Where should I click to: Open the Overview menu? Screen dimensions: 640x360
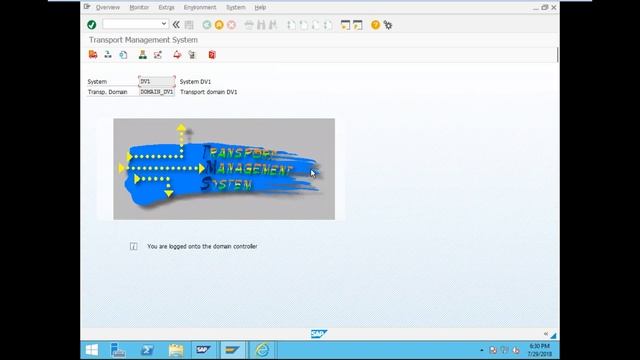(108, 7)
